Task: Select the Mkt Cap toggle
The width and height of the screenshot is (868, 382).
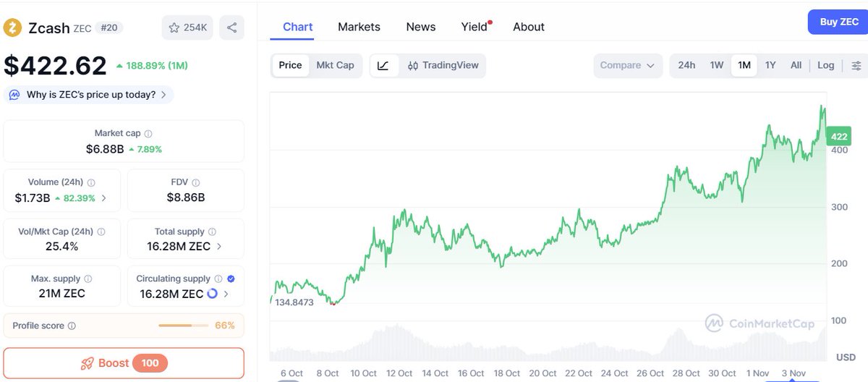Action: click(x=335, y=65)
